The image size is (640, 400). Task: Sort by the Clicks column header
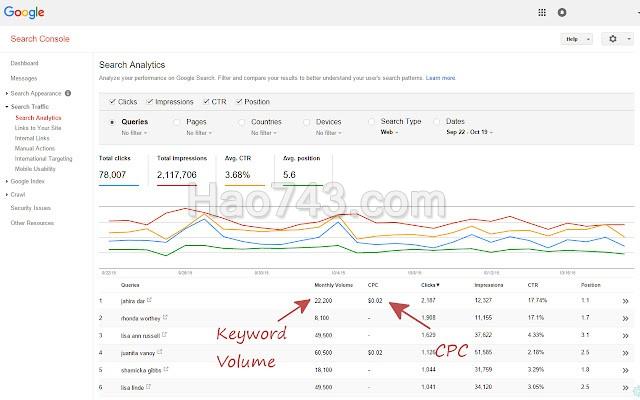click(x=430, y=285)
